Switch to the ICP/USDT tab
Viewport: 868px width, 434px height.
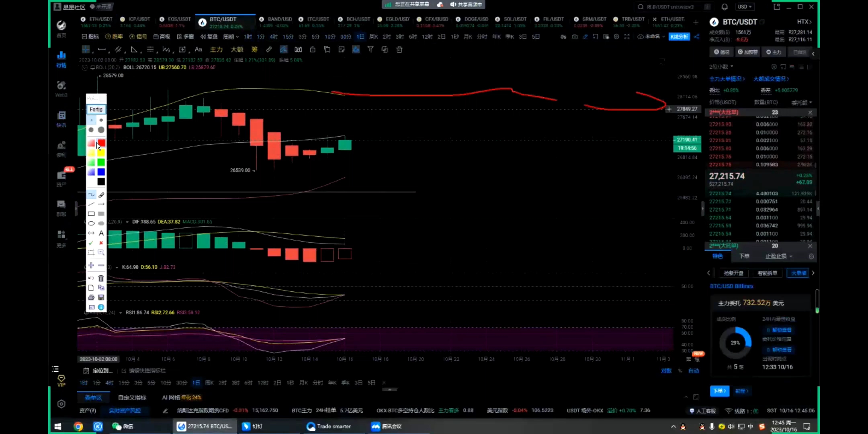click(x=135, y=22)
